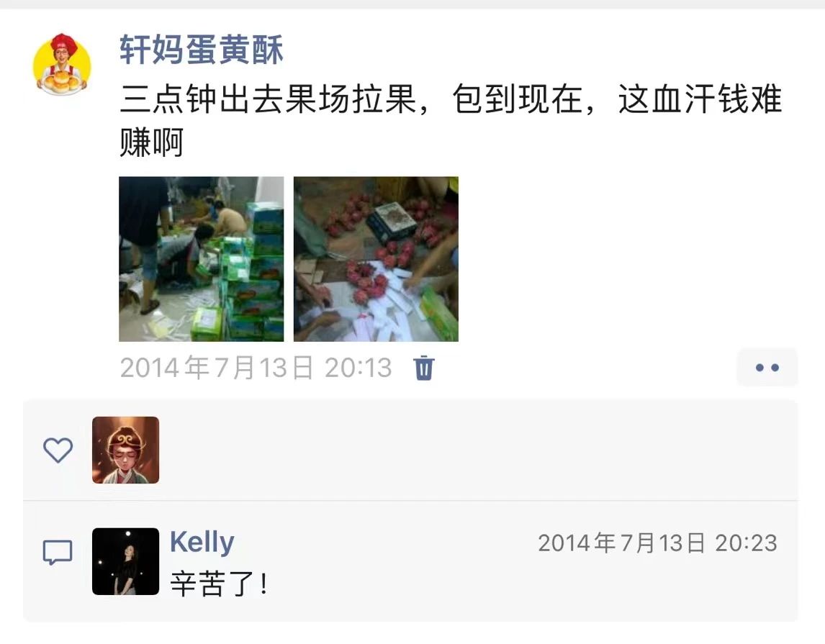
Task: Tap the speech bubble comment icon
Action: click(x=58, y=553)
